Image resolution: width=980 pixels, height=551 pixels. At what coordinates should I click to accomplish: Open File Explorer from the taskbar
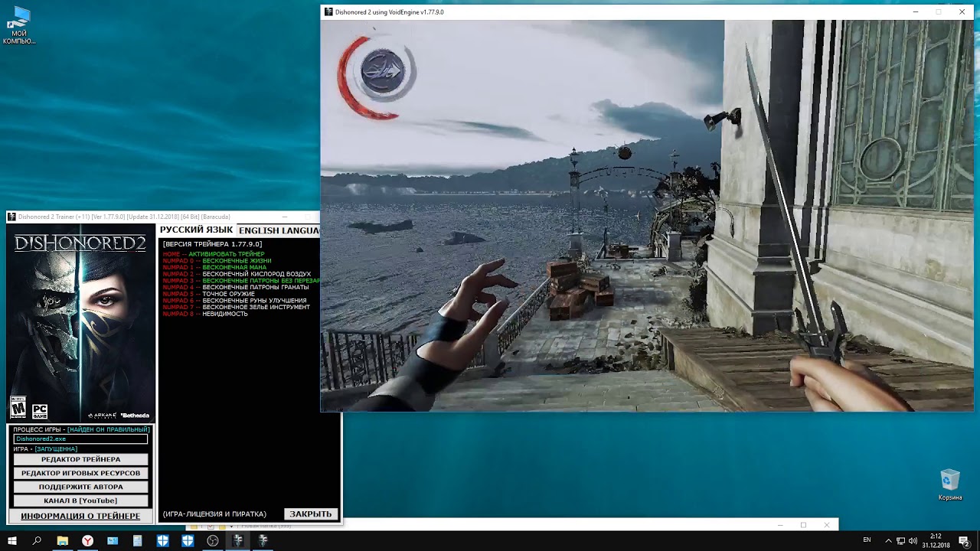63,540
